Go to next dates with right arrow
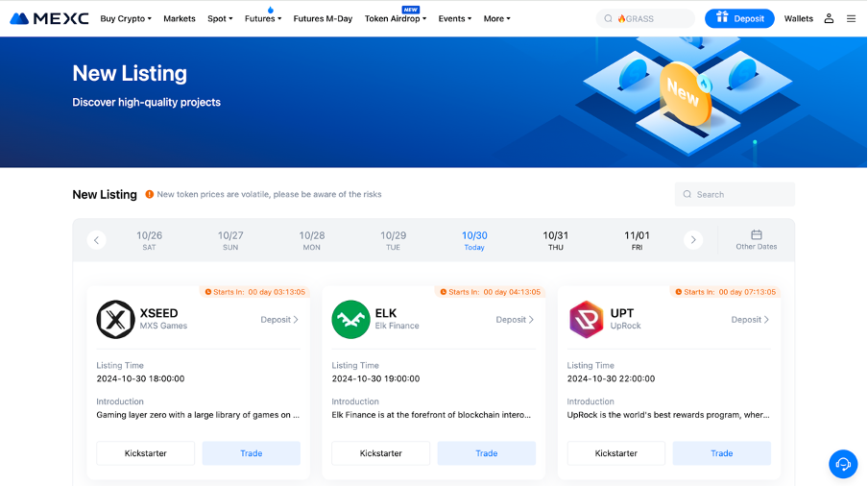Image resolution: width=868 pixels, height=486 pixels. (x=693, y=240)
